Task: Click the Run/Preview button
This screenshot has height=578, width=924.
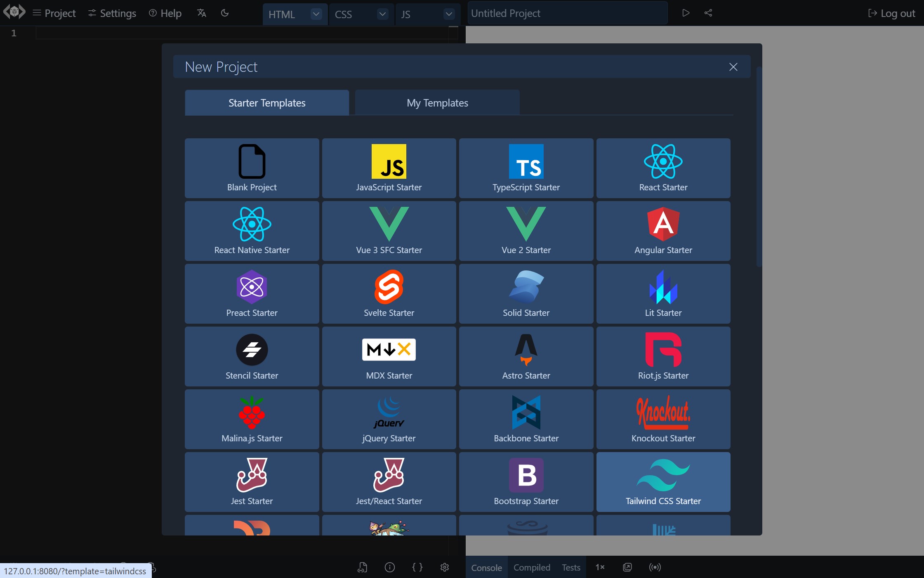Action: coord(686,13)
